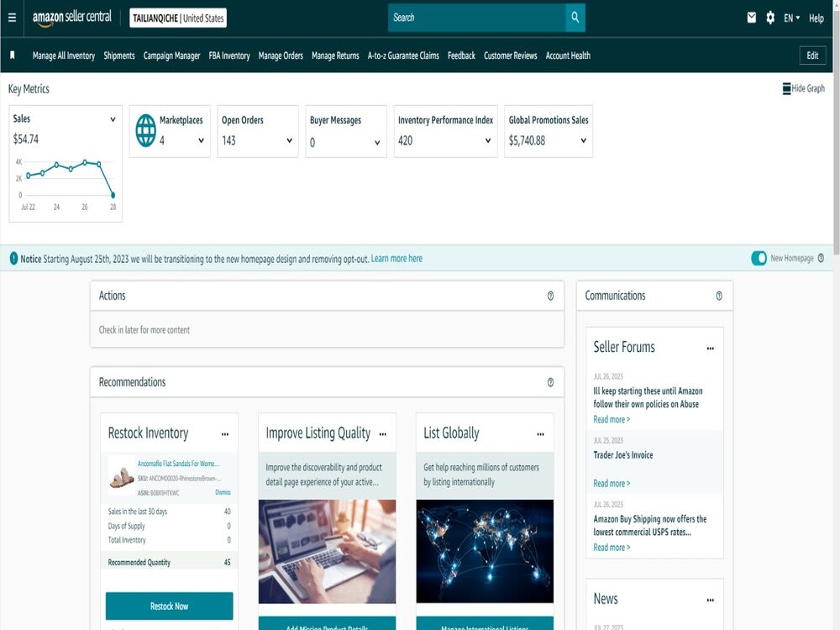
Task: Click the $54.74 sales value
Action: coord(26,139)
